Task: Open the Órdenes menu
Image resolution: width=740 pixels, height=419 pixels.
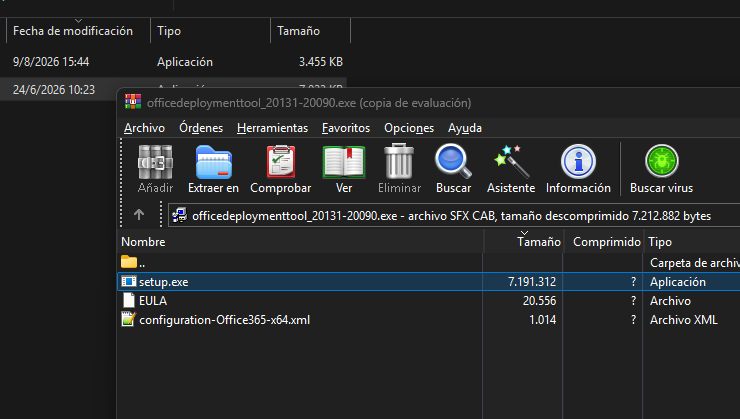Action: [x=201, y=128]
